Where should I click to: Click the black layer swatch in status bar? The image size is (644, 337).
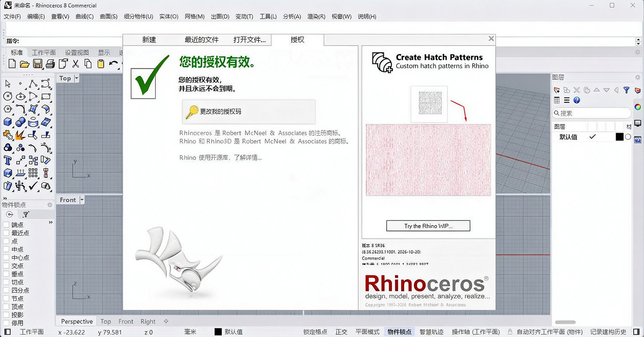click(218, 332)
